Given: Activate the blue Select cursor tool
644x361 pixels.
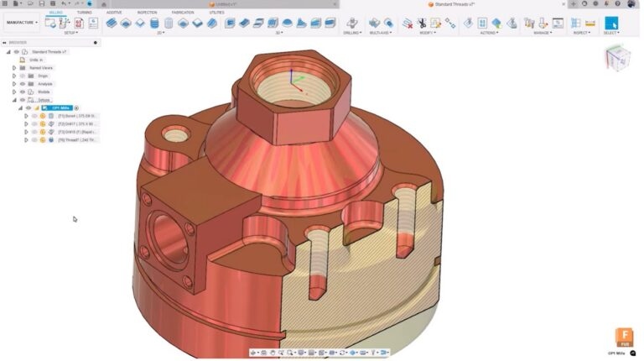Looking at the screenshot, I should pyautogui.click(x=611, y=23).
